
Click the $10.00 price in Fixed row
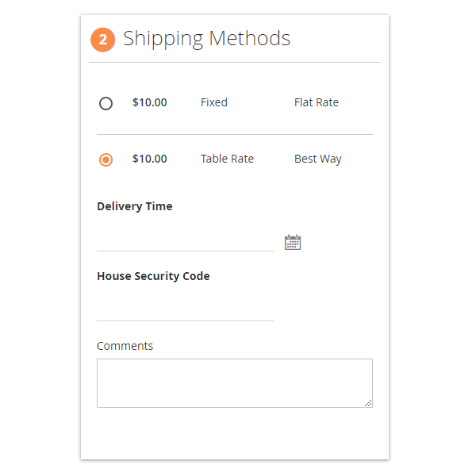(x=149, y=102)
